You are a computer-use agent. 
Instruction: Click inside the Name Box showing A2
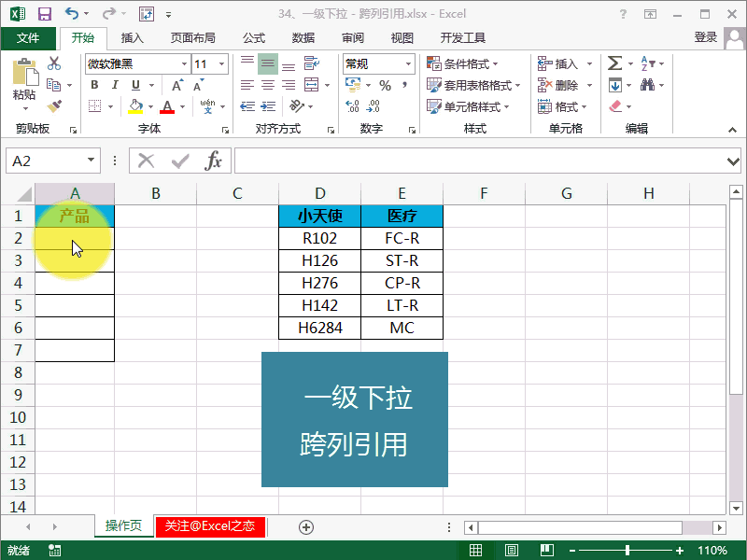pos(42,160)
